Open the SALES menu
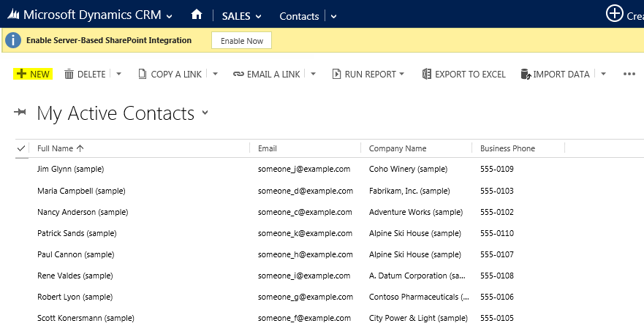This screenshot has height=334, width=644. [236, 16]
